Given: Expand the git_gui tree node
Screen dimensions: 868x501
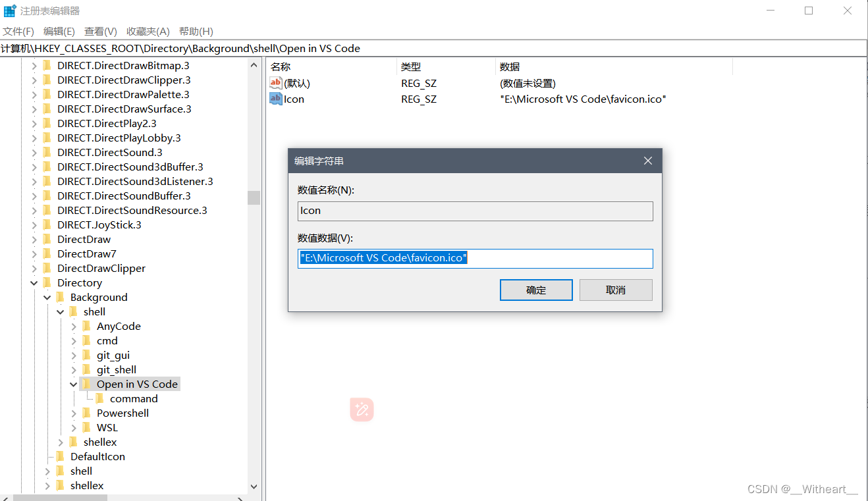Looking at the screenshot, I should click(74, 355).
